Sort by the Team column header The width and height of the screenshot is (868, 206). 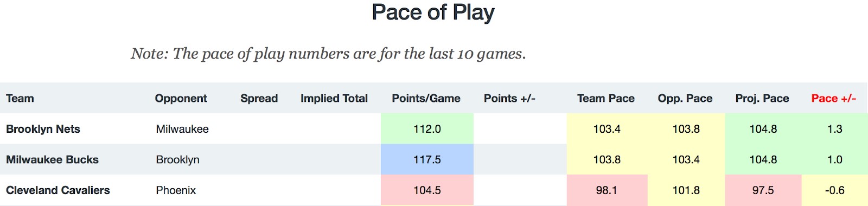(20, 99)
